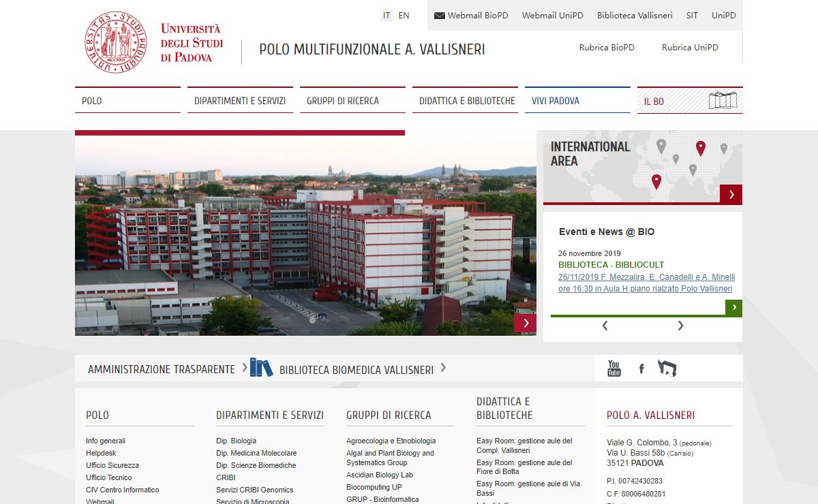The height and width of the screenshot is (504, 818).
Task: Open Biblioteca Biomedica Vallisneri link
Action: (x=357, y=370)
